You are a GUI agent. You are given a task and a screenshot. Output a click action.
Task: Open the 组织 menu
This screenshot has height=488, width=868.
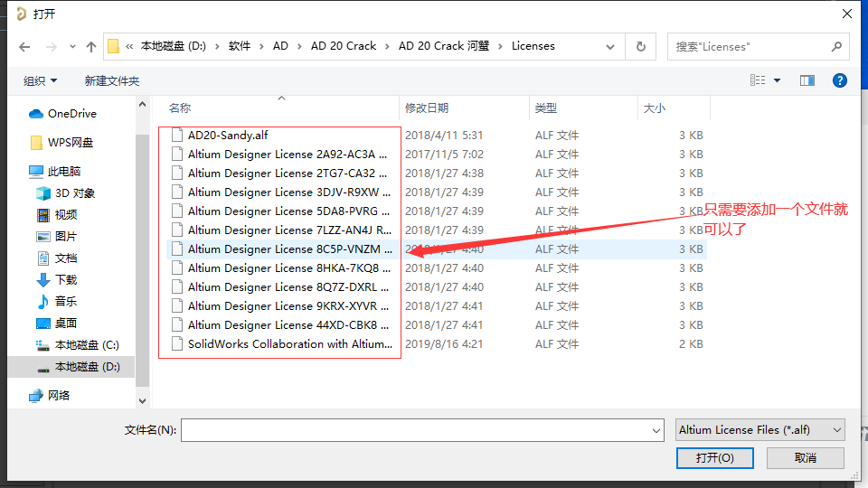click(x=40, y=80)
